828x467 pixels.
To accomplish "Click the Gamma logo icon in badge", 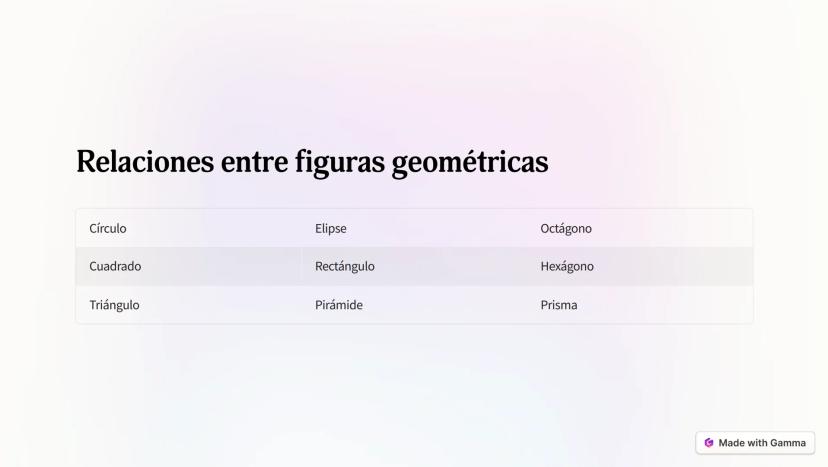I will pos(709,443).
